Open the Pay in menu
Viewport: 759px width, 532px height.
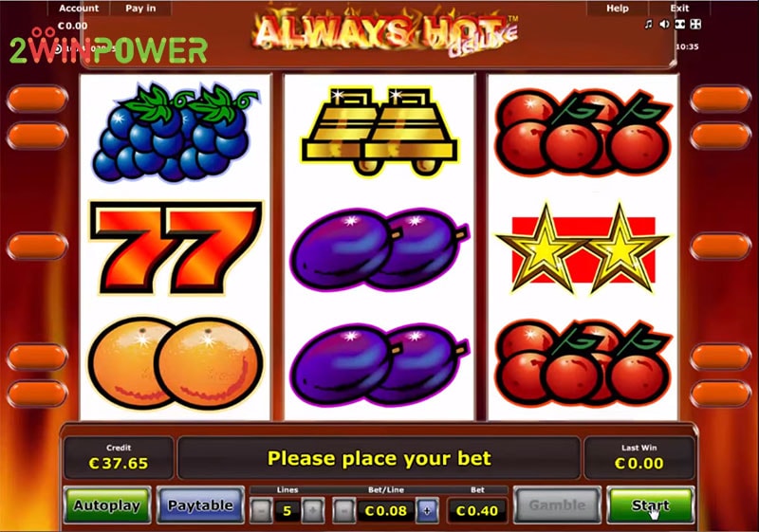140,9
